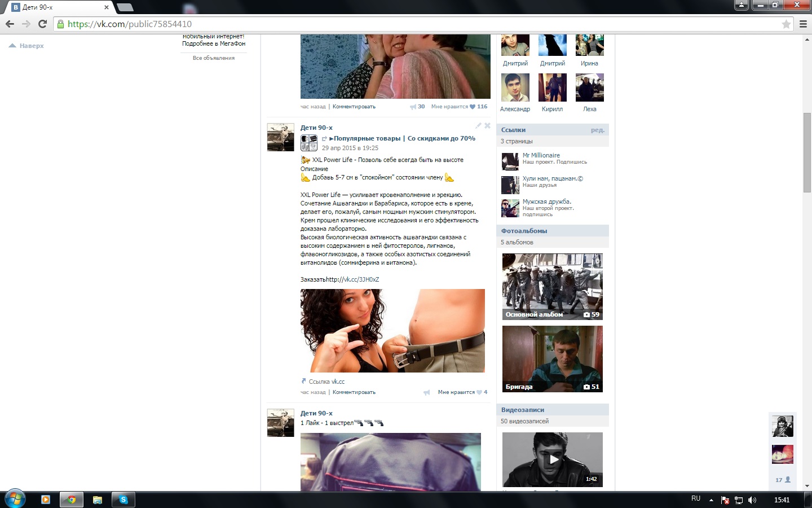This screenshot has height=508, width=812.
Task: Go back to the previous page
Action: click(10, 24)
